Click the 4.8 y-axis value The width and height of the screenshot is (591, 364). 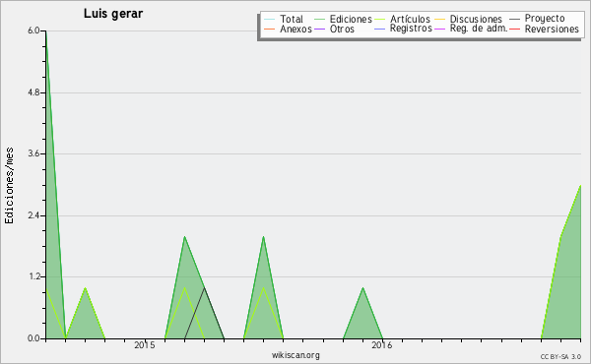(x=33, y=92)
